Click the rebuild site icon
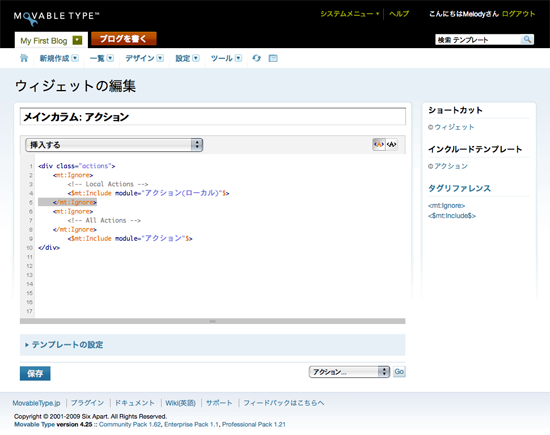Viewport: 550px width, 435px height. tap(257, 58)
